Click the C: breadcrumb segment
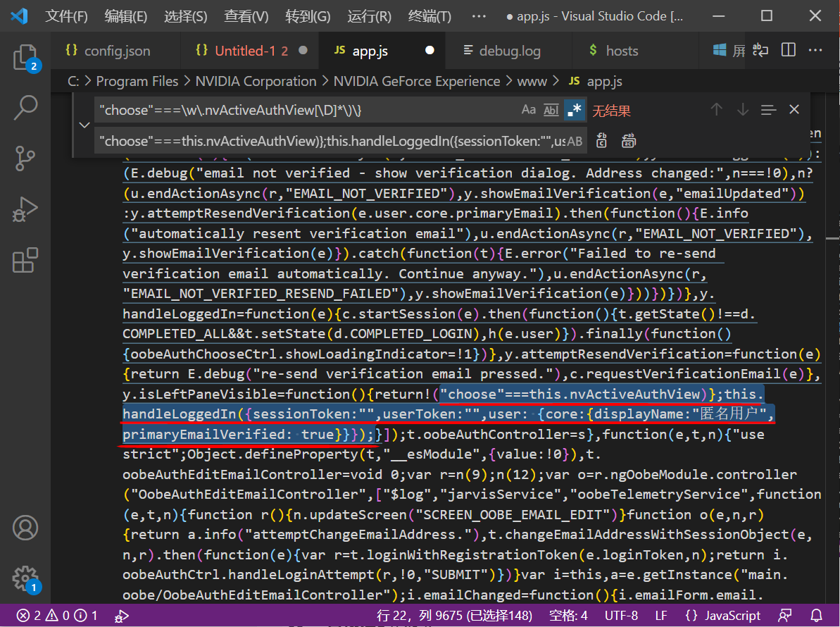 [x=73, y=82]
